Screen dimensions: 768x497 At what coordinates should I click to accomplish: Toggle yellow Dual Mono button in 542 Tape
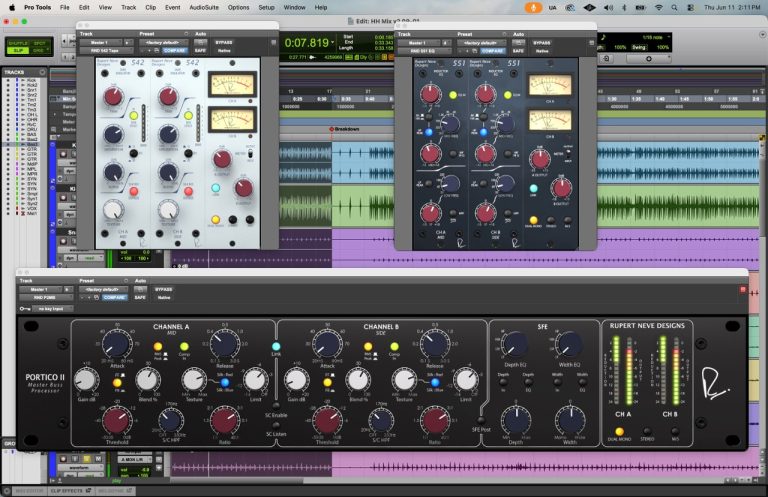(x=216, y=219)
